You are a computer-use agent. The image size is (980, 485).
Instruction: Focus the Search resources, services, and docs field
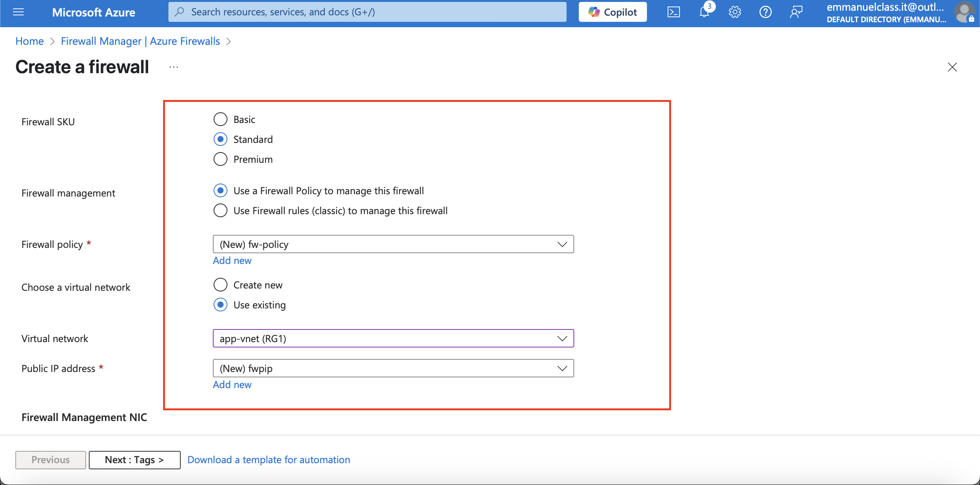367,12
